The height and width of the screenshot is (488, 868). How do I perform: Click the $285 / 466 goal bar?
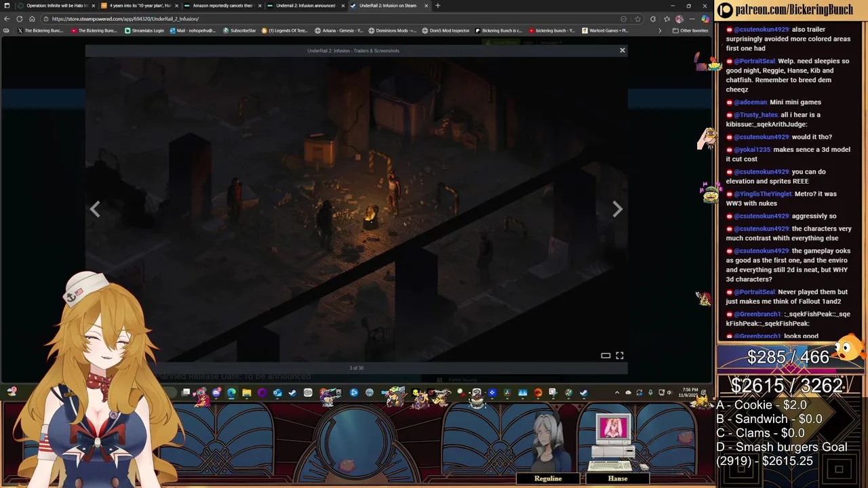coord(788,357)
